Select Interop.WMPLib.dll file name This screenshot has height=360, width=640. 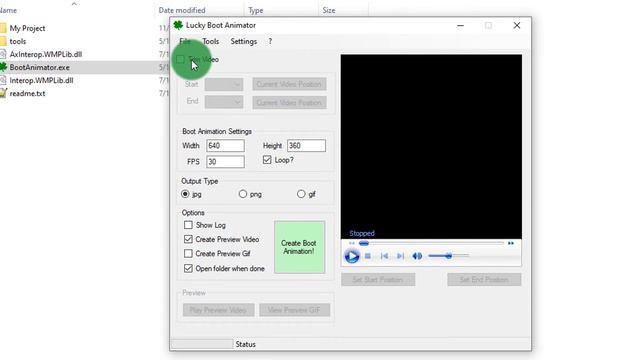click(x=41, y=80)
